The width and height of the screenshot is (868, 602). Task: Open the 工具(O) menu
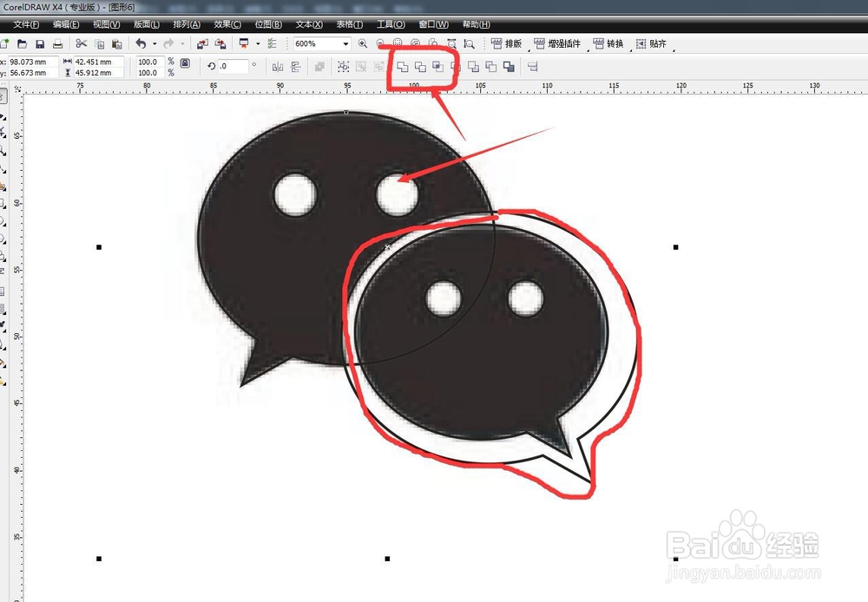(x=391, y=24)
